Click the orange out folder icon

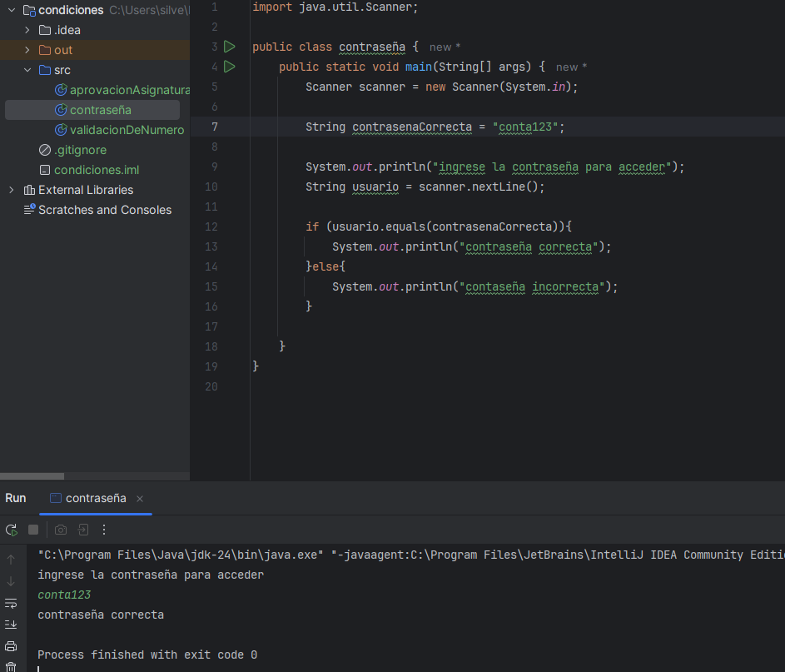click(x=45, y=50)
